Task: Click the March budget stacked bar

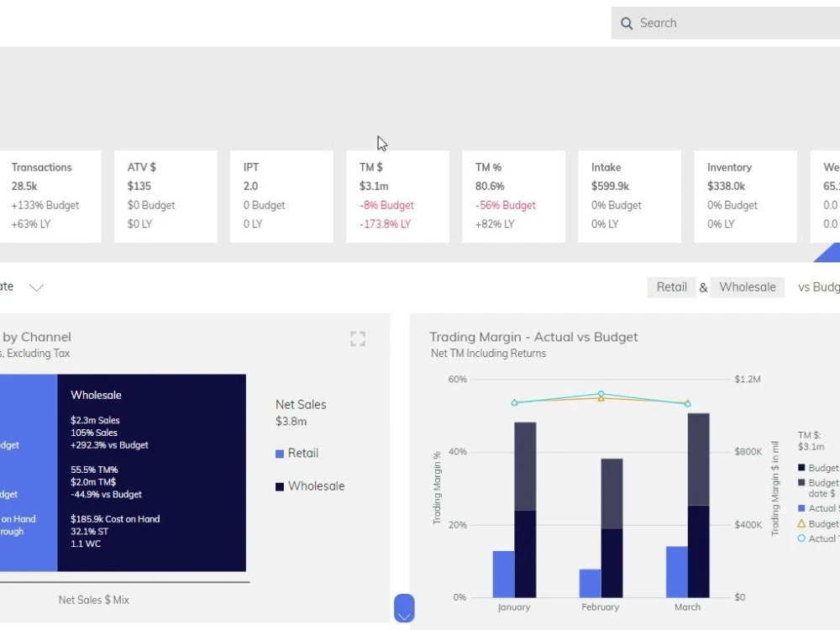Action: click(699, 505)
